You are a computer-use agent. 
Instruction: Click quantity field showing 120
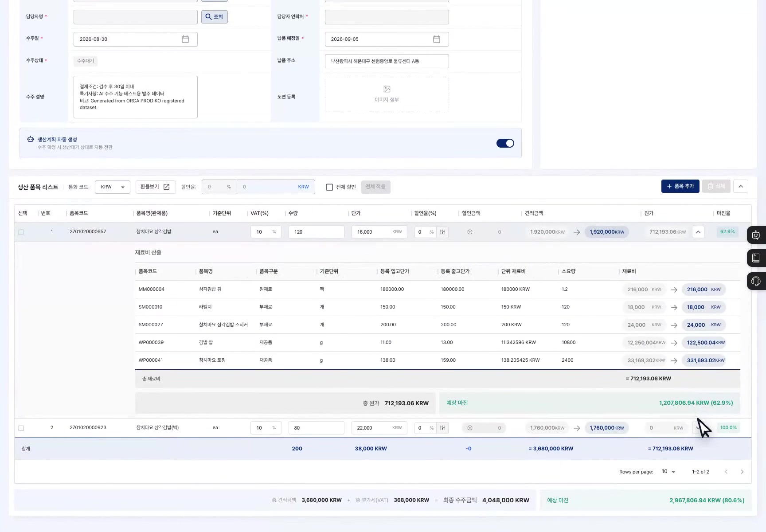pyautogui.click(x=317, y=232)
